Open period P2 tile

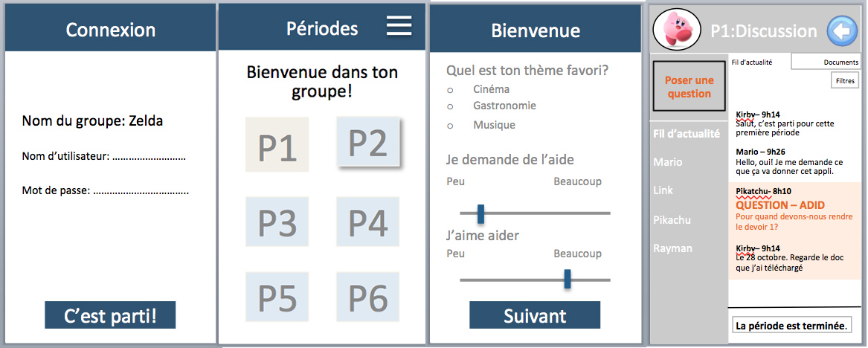click(369, 141)
